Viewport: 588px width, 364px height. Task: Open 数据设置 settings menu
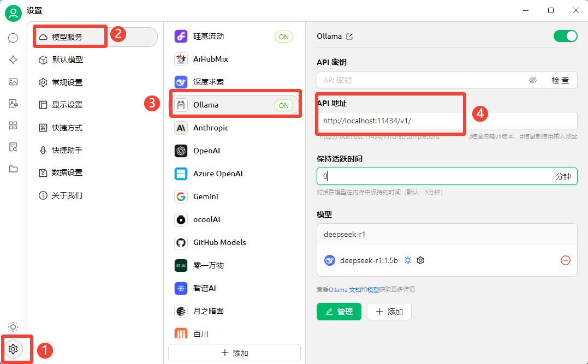click(96, 172)
